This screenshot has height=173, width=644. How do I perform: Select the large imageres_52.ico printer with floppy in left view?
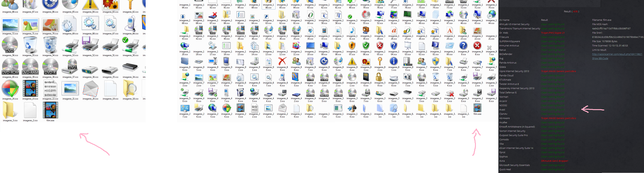tap(90, 45)
